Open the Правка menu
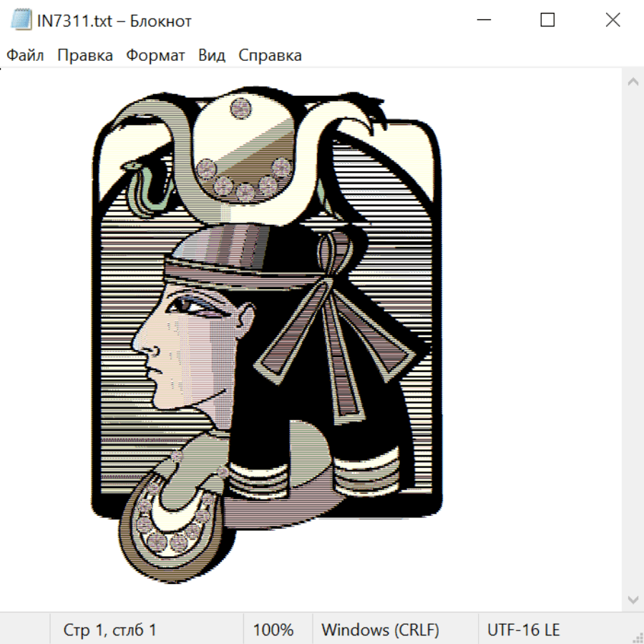The width and height of the screenshot is (644, 644). tap(84, 56)
